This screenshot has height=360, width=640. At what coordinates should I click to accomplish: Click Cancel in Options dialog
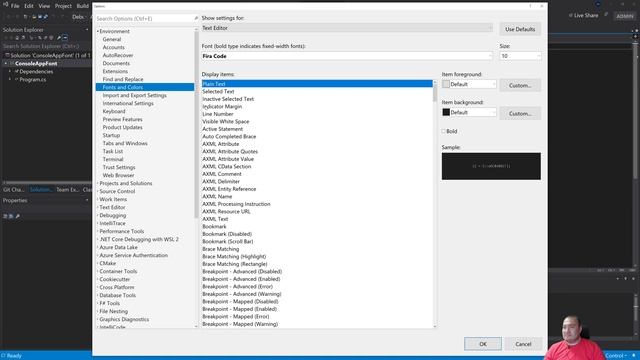[x=523, y=344]
